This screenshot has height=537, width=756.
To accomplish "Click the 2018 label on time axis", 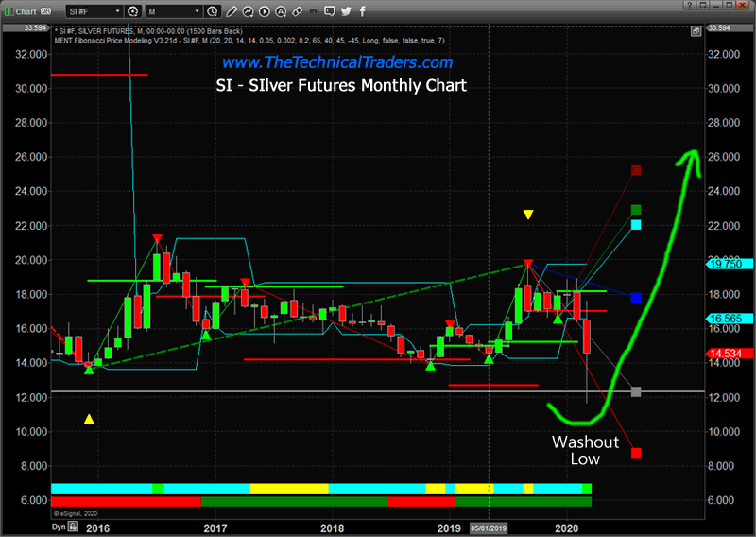I will [x=333, y=528].
